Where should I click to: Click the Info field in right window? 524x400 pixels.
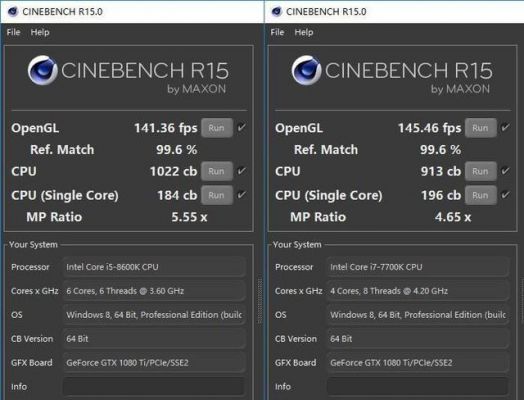point(418,387)
